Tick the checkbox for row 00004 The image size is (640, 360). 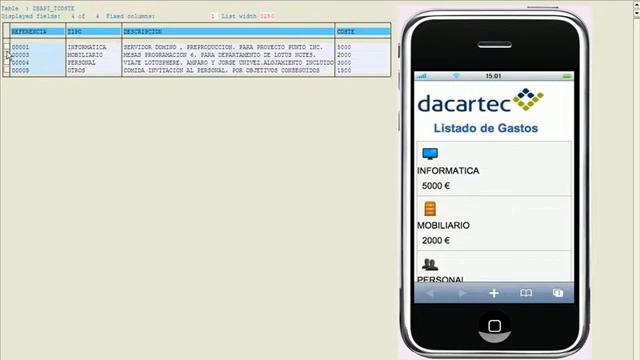tap(6, 62)
